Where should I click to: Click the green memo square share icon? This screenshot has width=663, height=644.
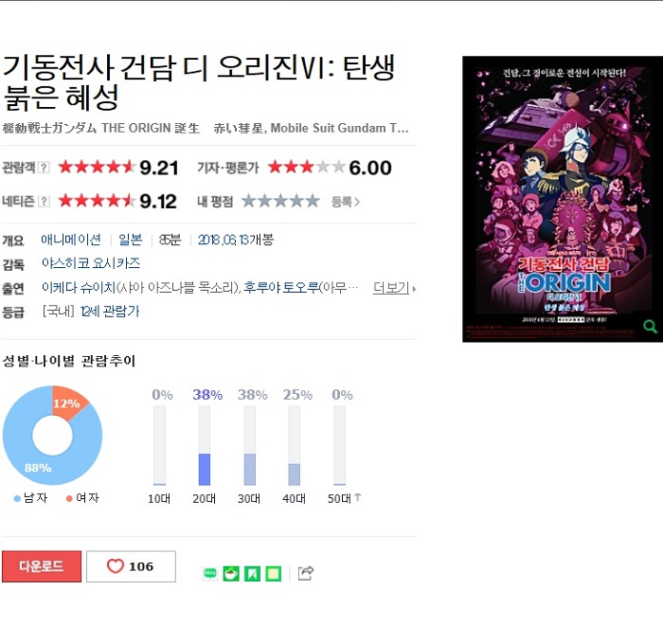[273, 574]
